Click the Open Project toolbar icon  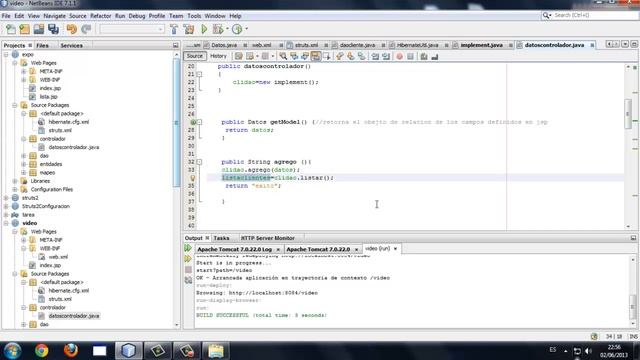[x=39, y=29]
